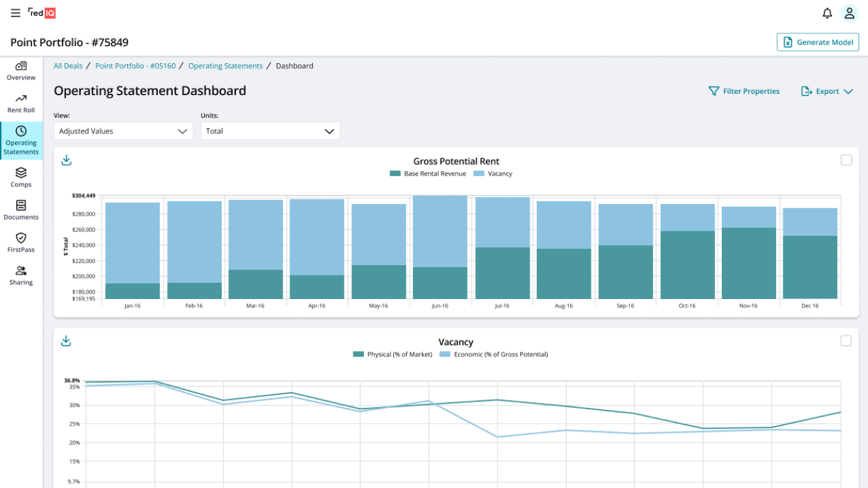The width and height of the screenshot is (868, 488).
Task: Go to Documents in sidebar
Action: coord(21,210)
